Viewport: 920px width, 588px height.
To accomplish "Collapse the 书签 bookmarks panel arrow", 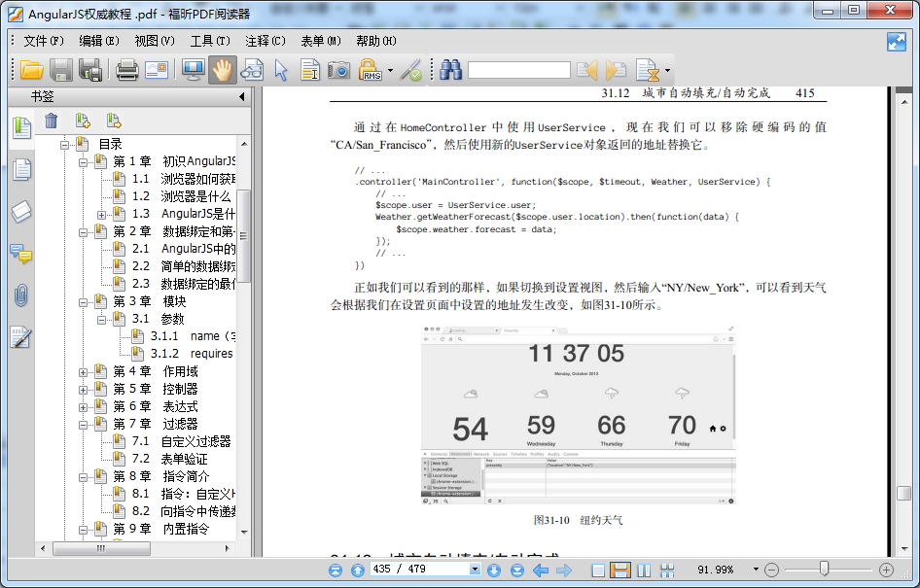I will [242, 97].
